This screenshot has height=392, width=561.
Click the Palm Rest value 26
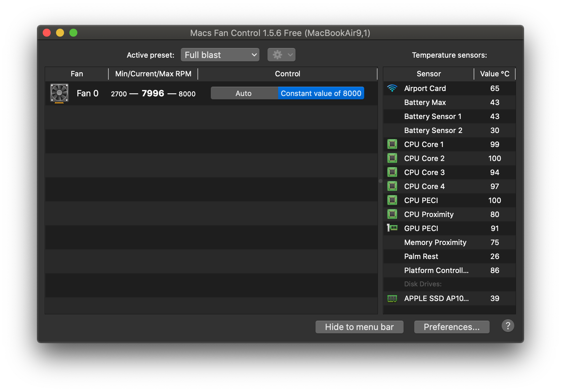click(x=495, y=256)
